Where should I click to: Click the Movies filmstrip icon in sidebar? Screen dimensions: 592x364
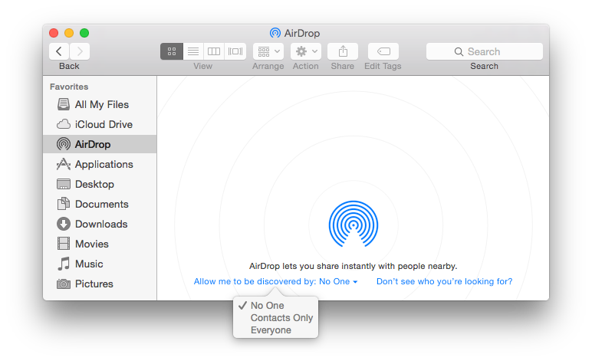click(64, 244)
